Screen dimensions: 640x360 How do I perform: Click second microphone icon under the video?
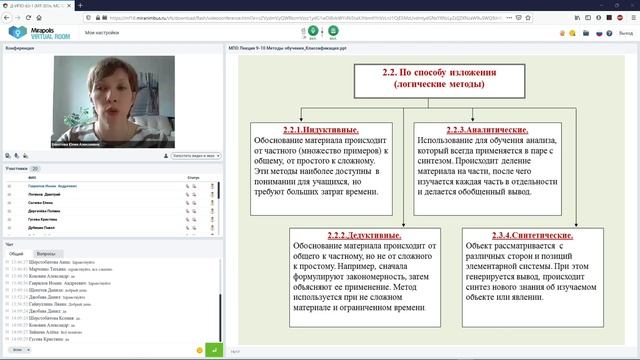click(x=17, y=156)
